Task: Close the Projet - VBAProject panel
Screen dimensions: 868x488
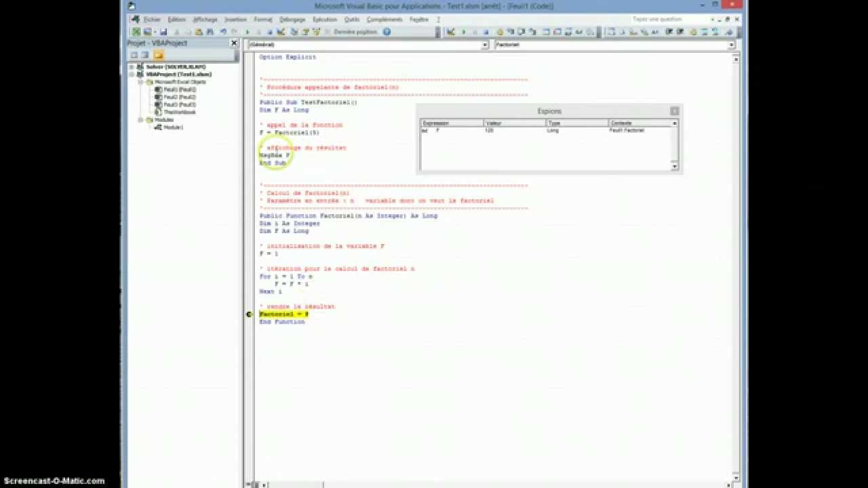Action: 234,43
